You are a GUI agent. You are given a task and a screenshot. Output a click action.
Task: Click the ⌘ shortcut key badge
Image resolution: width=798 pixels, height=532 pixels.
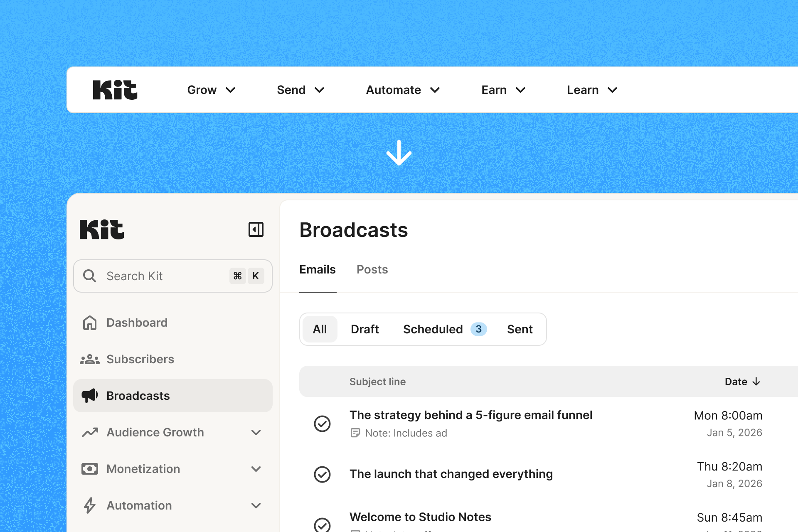(237, 276)
